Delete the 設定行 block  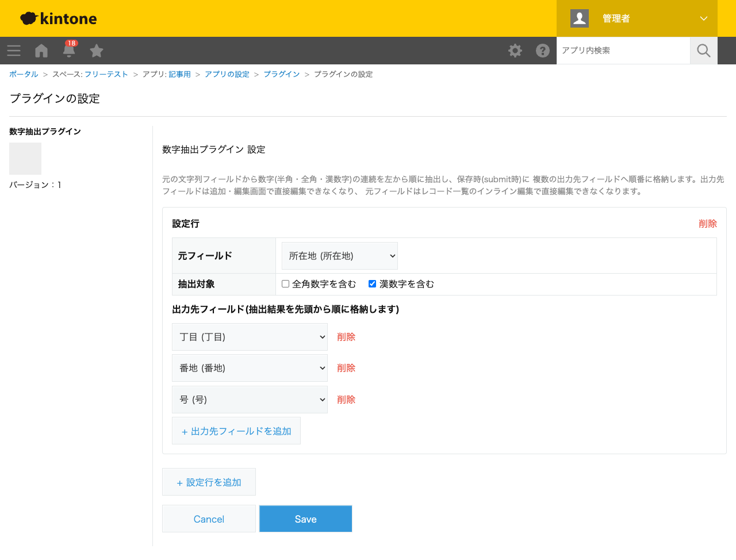tap(708, 224)
